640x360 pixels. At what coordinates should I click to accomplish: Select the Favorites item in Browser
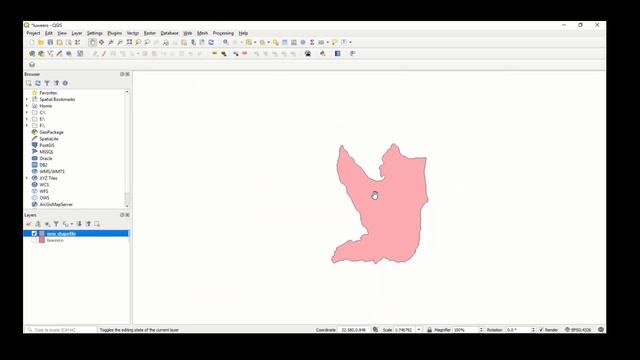pyautogui.click(x=48, y=93)
